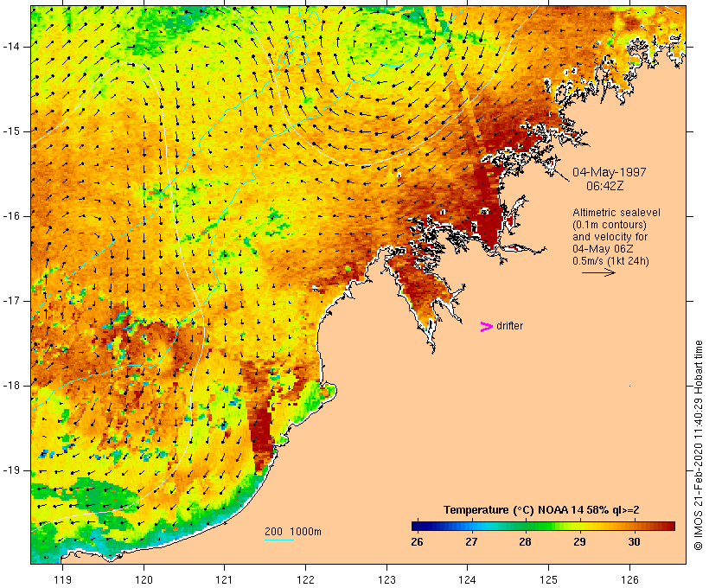Click the '04-May 06Z' annotation line
709x588 pixels.
point(603,249)
